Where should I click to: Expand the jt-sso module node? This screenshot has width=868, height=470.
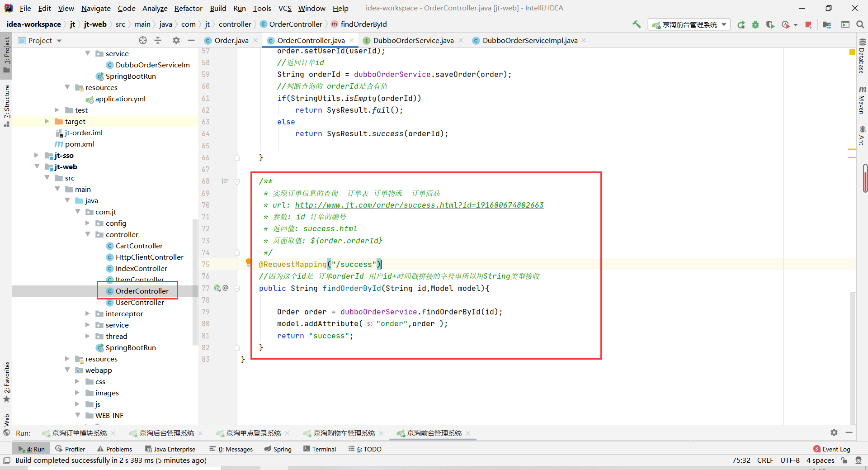[x=37, y=155]
